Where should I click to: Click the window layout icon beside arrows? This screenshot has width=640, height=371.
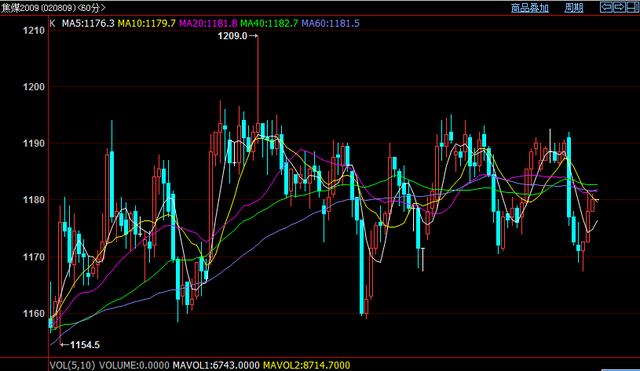point(633,7)
